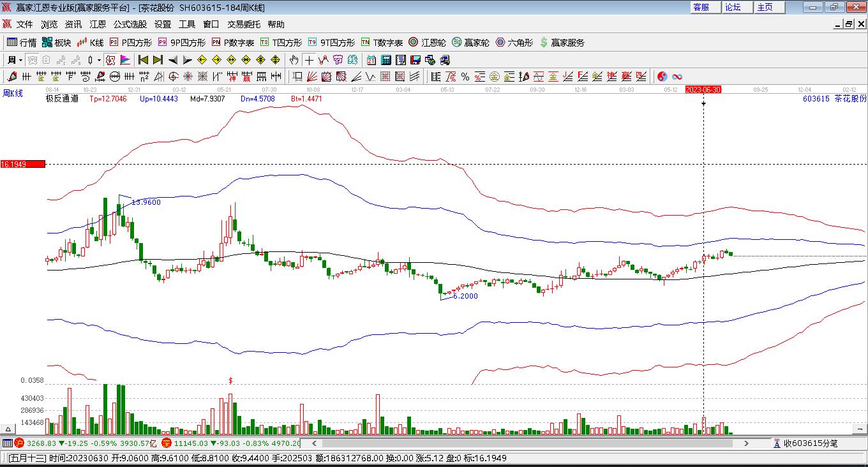Image resolution: width=868 pixels, height=467 pixels.
Task: Open the 行情 market quotes view
Action: click(x=22, y=43)
